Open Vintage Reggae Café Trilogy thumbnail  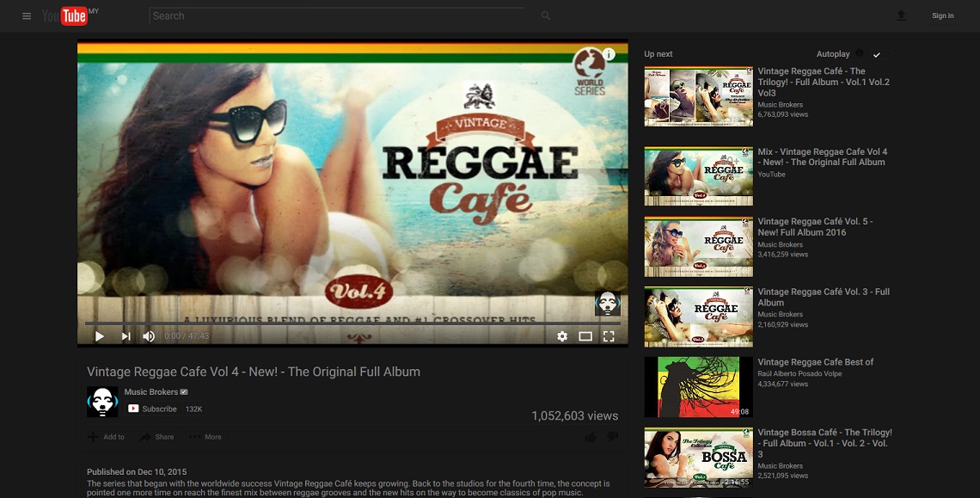point(698,96)
